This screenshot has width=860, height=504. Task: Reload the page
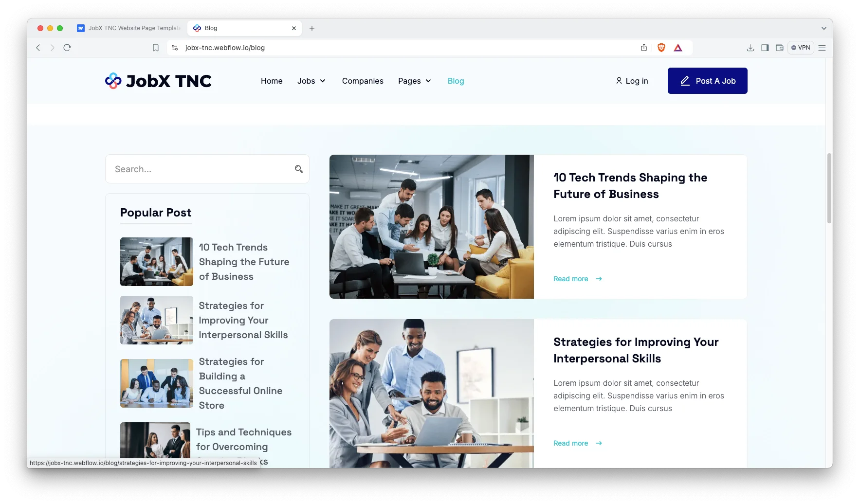pyautogui.click(x=67, y=48)
